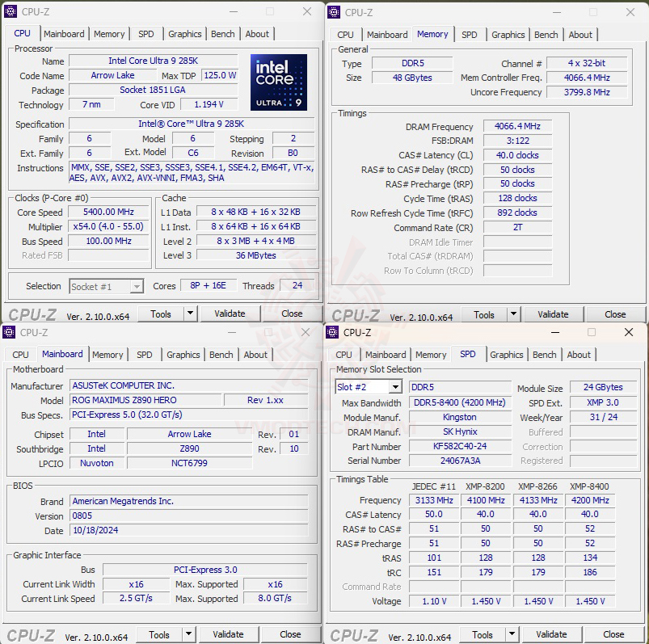Click the Core Speed value 5400.00 MHz
649x644 pixels.
pyautogui.click(x=108, y=212)
